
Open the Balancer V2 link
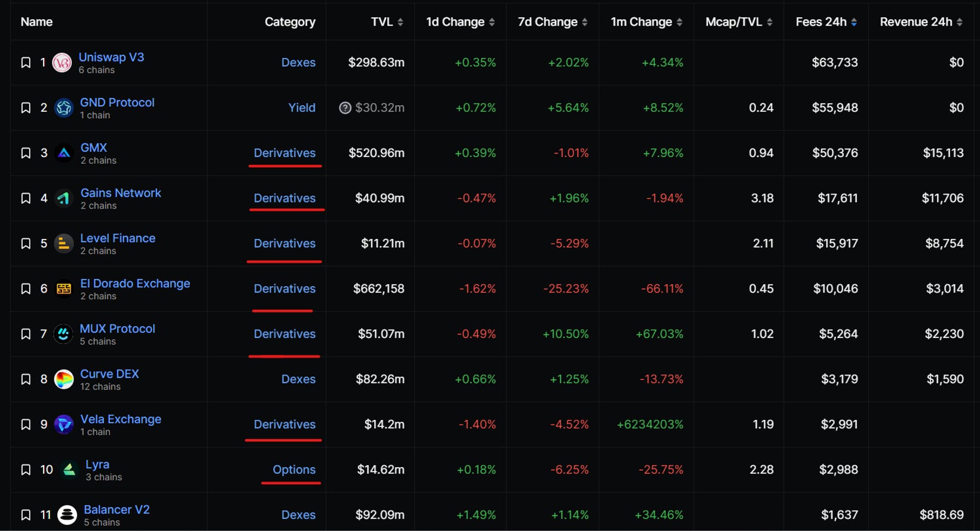click(117, 509)
